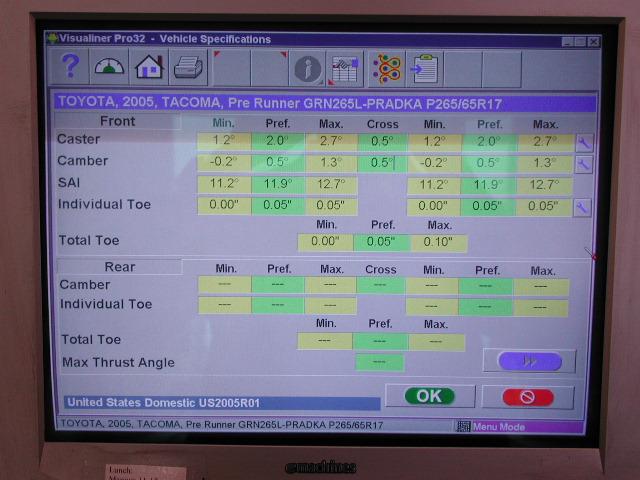
Task: Click the blank toolbar button with top-right red corner mark
Action: 269,68
